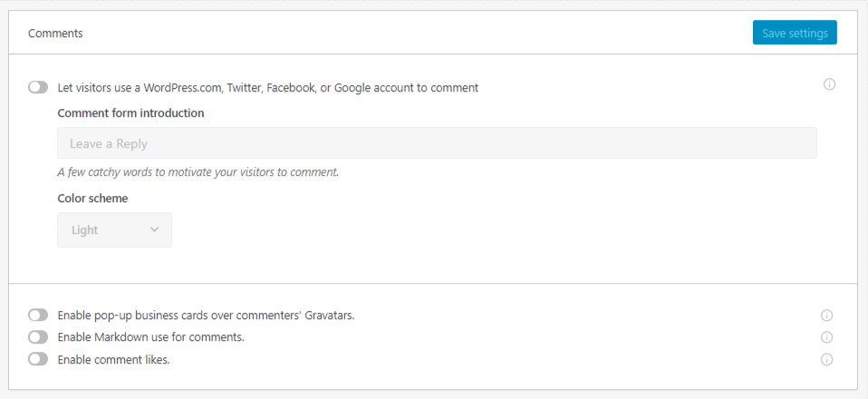Click the 'Enable Markdown use for comments' text
Screen dimensions: 868x399
point(151,337)
